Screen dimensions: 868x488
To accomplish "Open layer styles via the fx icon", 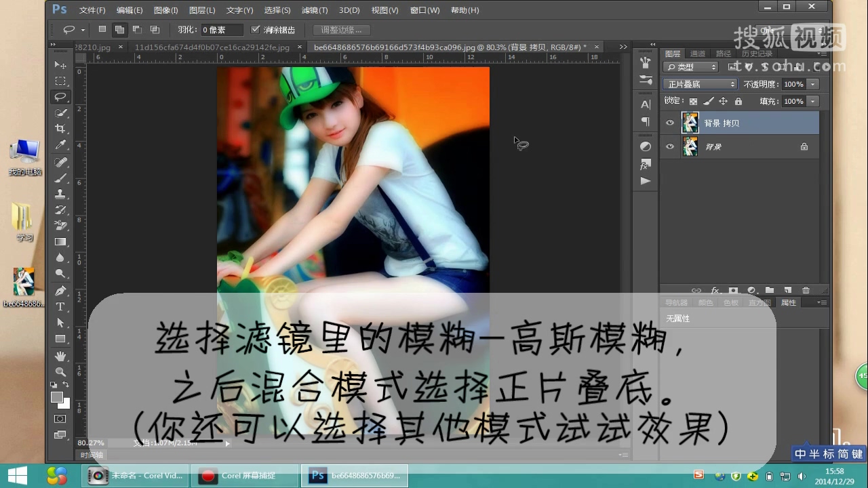I will pos(715,289).
